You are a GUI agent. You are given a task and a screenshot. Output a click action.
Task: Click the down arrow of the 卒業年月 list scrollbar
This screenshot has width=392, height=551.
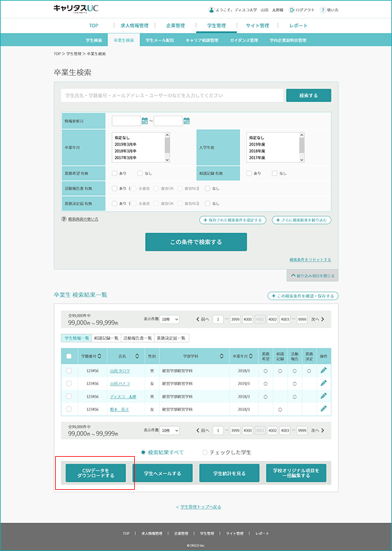167,160
